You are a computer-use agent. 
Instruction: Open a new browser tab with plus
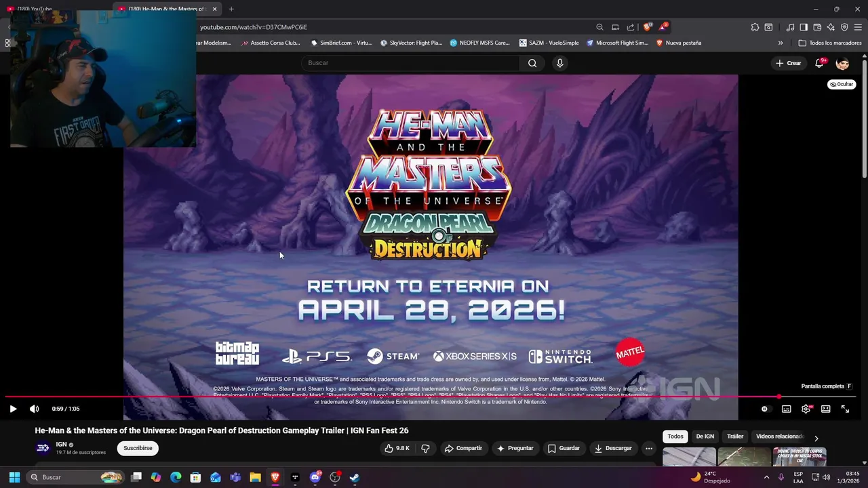pyautogui.click(x=231, y=9)
